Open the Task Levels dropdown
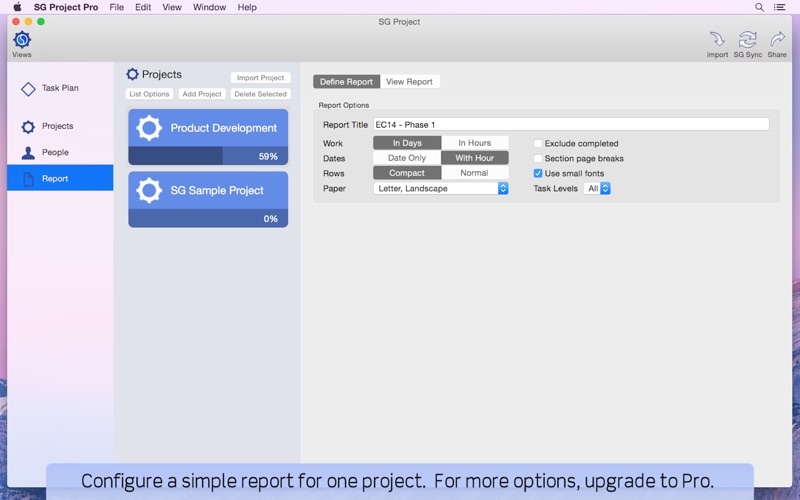 click(597, 188)
